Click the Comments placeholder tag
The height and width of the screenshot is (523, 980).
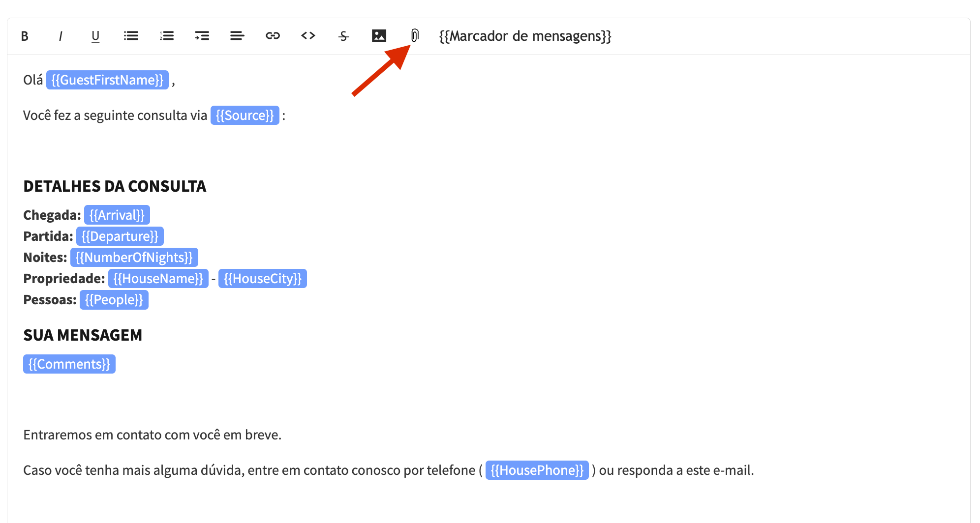click(69, 364)
